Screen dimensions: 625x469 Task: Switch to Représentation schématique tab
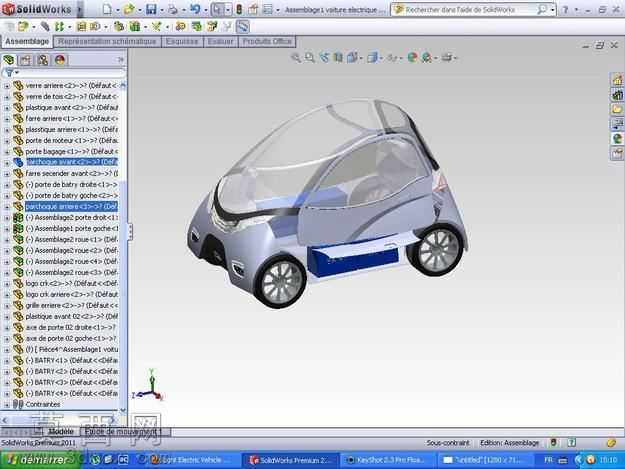(x=107, y=41)
